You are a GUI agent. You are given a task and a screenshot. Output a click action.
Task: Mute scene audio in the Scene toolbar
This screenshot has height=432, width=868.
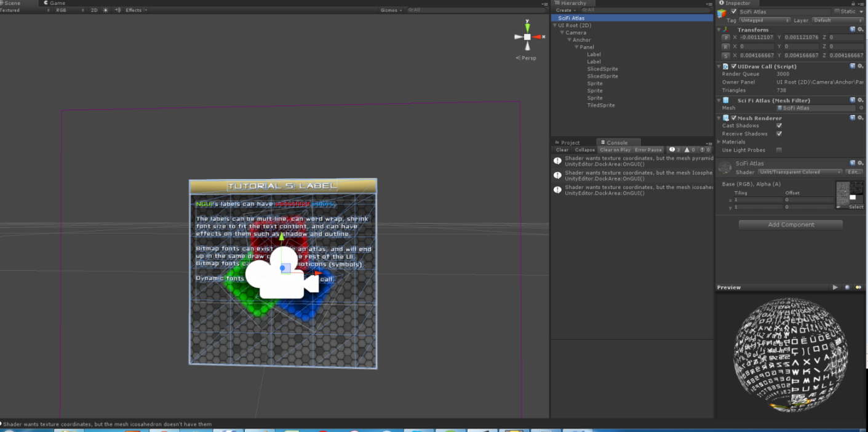[x=117, y=10]
